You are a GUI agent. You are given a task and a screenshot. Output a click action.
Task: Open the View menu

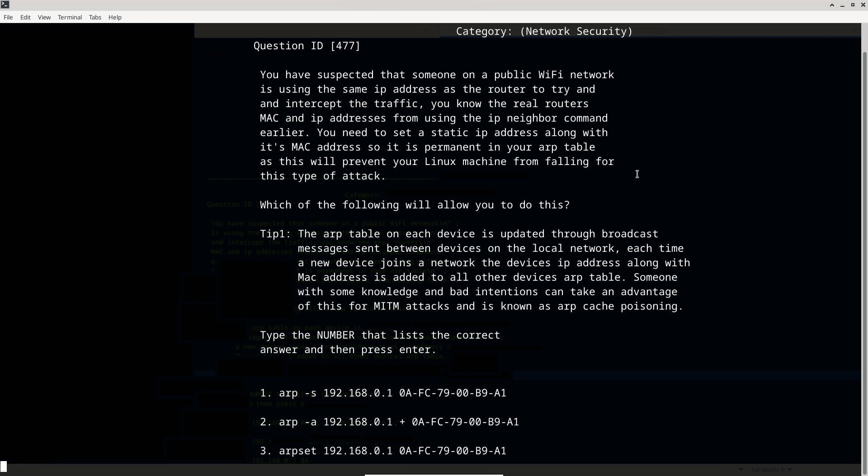point(44,17)
